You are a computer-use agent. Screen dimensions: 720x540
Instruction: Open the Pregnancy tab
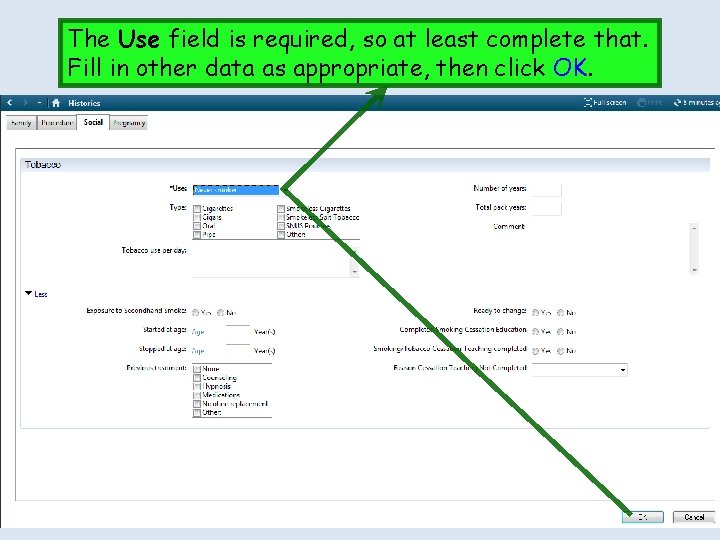pyautogui.click(x=129, y=123)
